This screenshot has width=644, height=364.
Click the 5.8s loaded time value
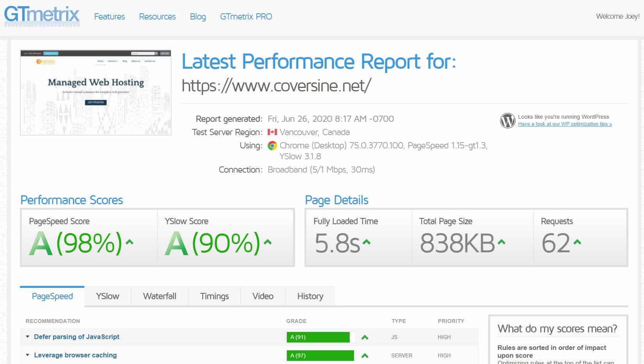[337, 243]
